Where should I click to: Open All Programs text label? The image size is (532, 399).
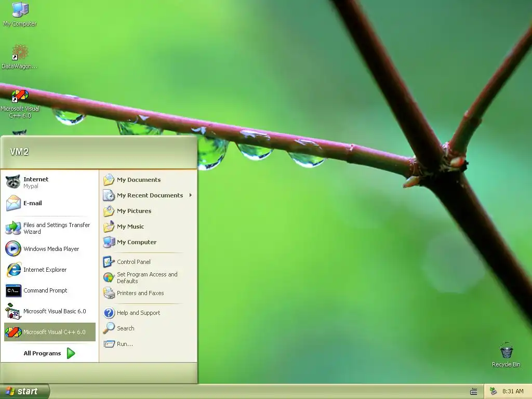(42, 353)
